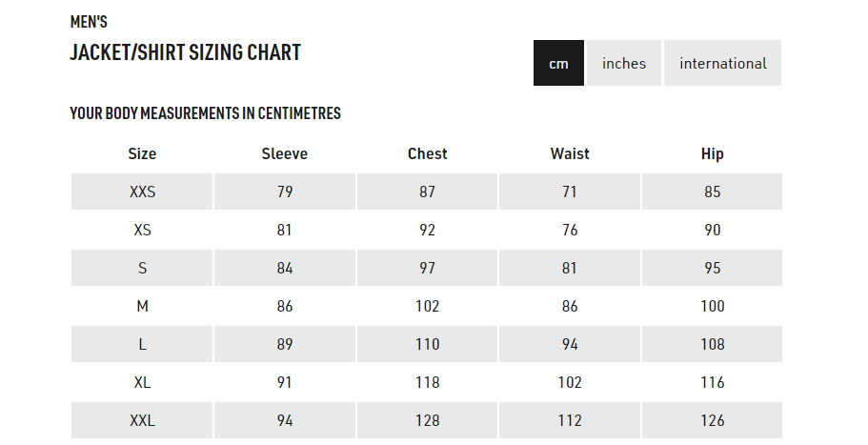Select the L size row label
The width and height of the screenshot is (868, 445).
(142, 344)
